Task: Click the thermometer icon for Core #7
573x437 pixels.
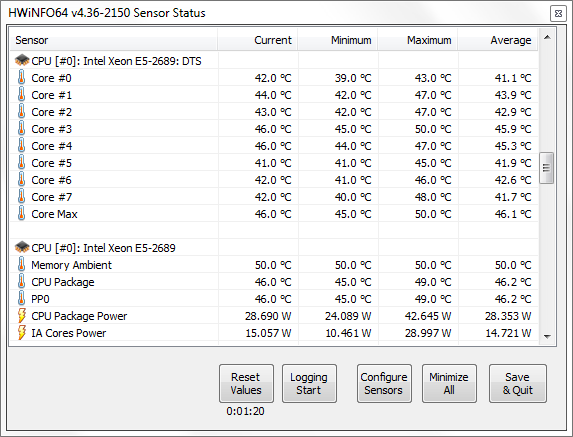Action: (x=22, y=197)
